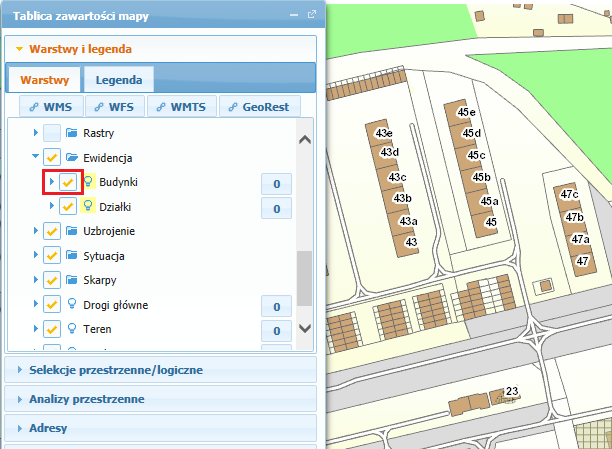Click the layer list scrollbar thumb
This screenshot has height=449, width=612.
coord(304,278)
